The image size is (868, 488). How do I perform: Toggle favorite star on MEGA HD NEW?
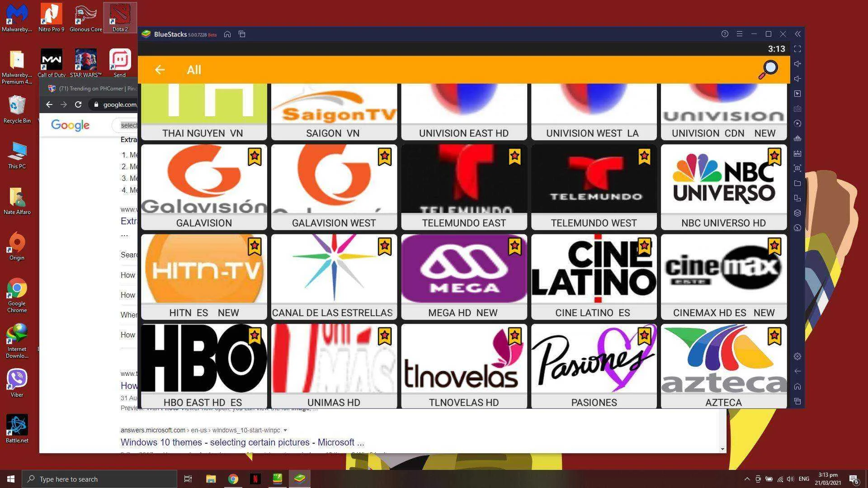(x=514, y=246)
